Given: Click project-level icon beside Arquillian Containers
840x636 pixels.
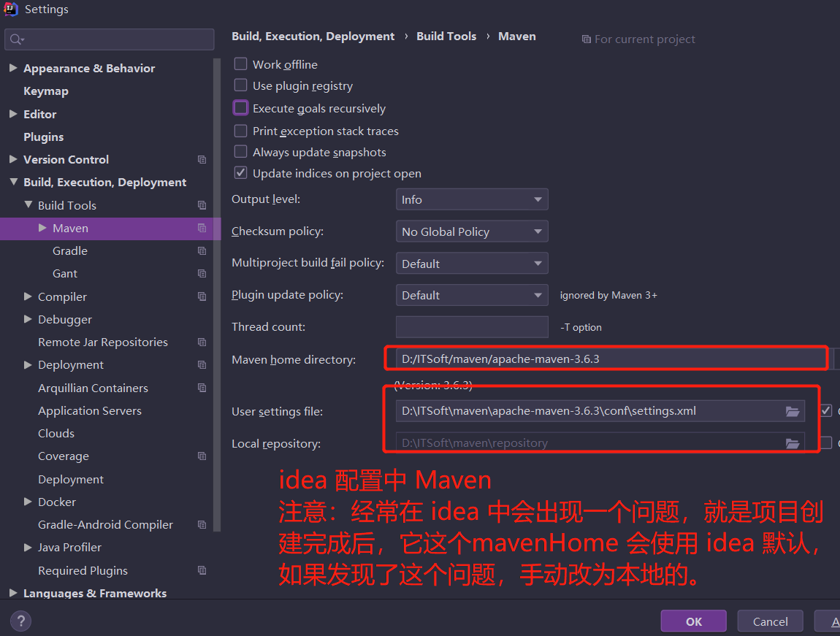Looking at the screenshot, I should 202,388.
